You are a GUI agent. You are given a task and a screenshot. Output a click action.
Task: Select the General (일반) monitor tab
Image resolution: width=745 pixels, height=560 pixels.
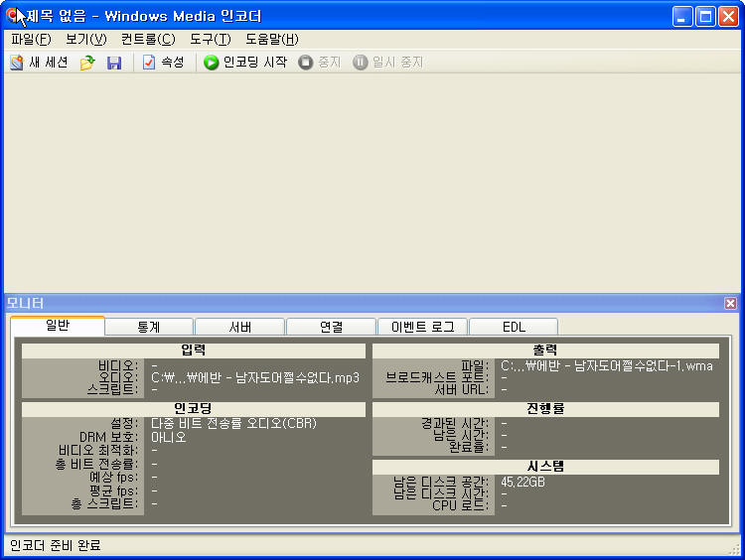[58, 326]
